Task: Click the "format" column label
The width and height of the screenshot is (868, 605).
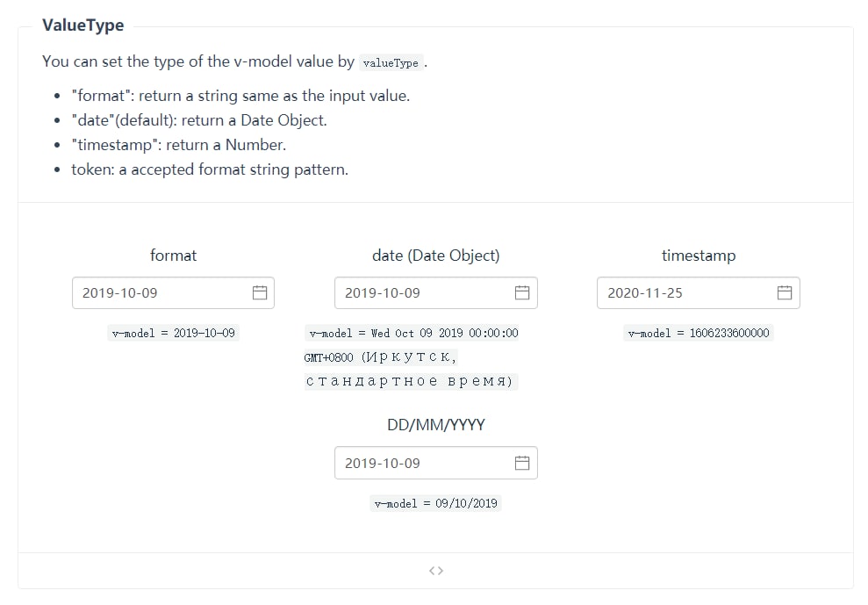Action: [x=173, y=256]
